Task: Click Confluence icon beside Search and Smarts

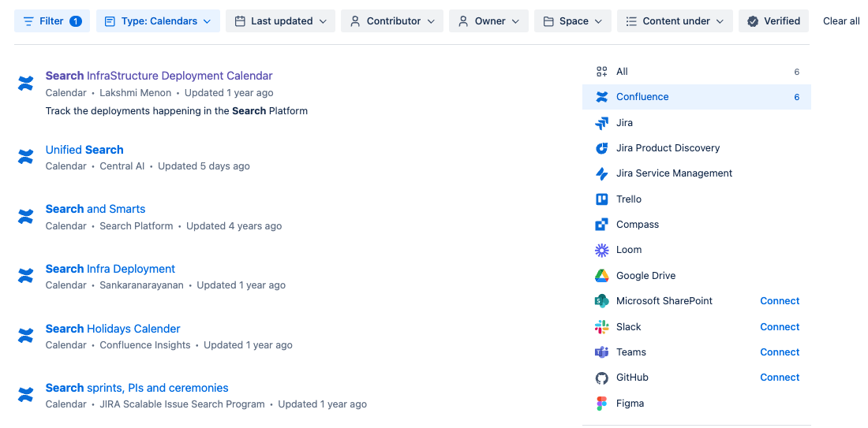Action: [x=25, y=216]
